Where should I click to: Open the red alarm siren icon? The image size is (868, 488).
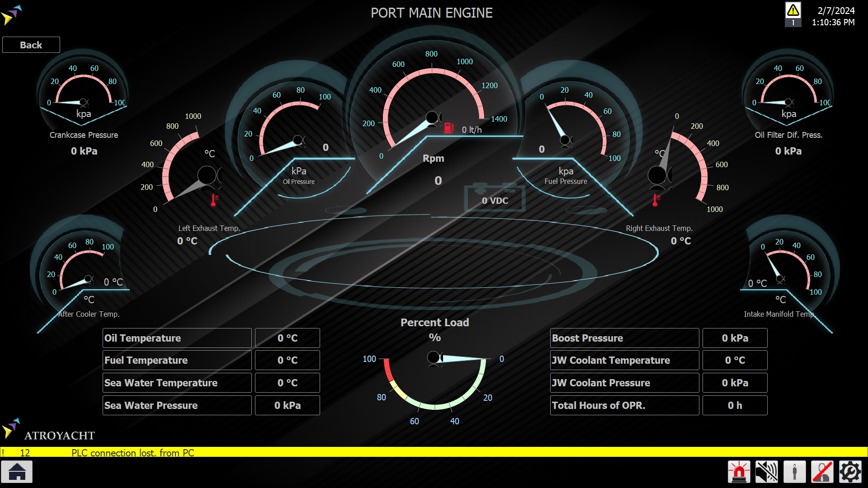(x=739, y=472)
